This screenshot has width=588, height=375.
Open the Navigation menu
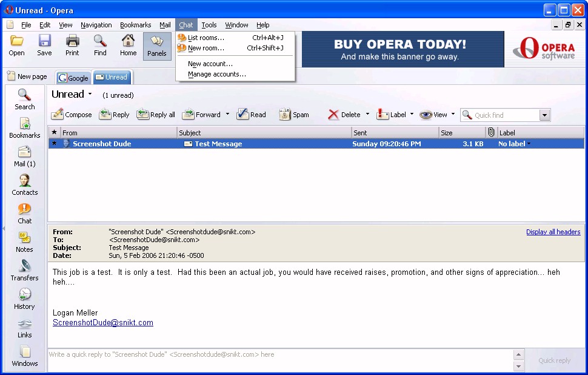(96, 25)
